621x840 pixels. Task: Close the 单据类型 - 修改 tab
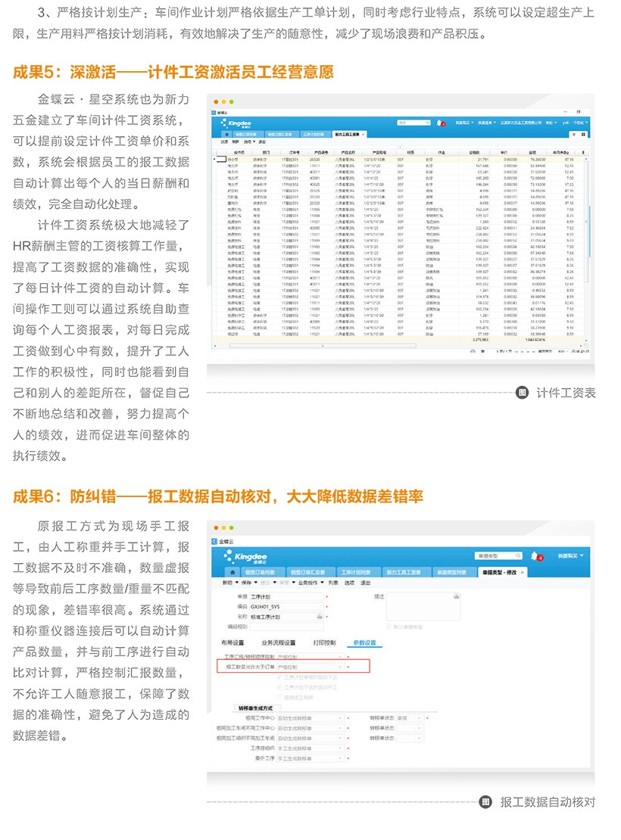click(x=522, y=572)
